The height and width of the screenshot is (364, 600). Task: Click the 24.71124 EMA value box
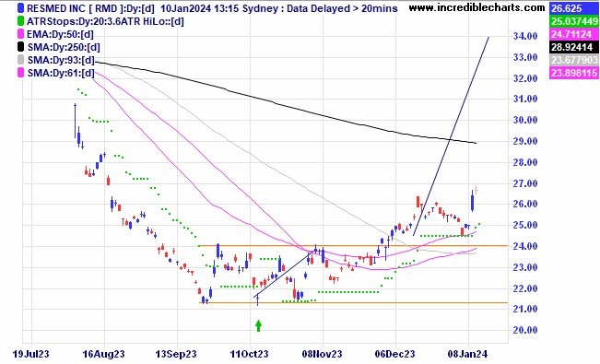coord(573,34)
